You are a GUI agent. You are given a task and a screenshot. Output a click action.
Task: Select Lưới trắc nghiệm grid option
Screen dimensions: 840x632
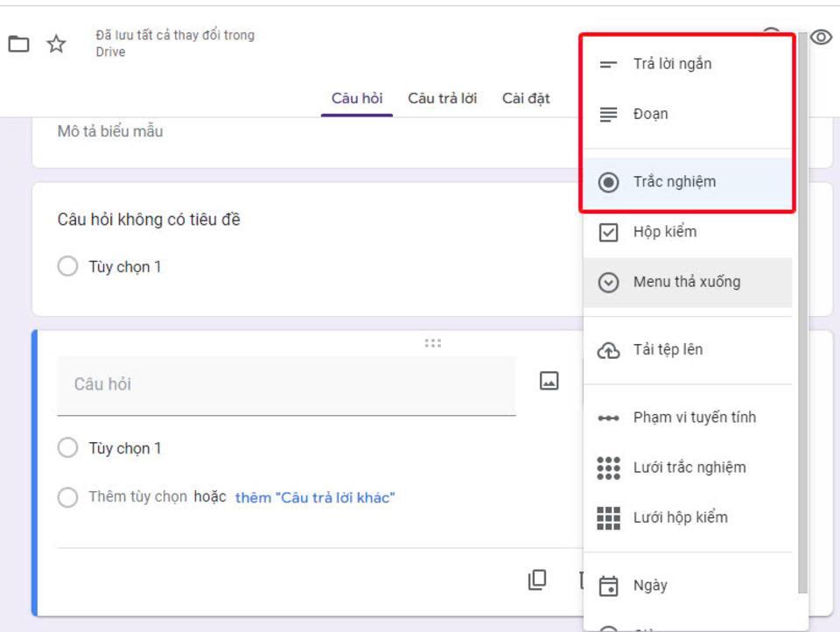pos(687,467)
